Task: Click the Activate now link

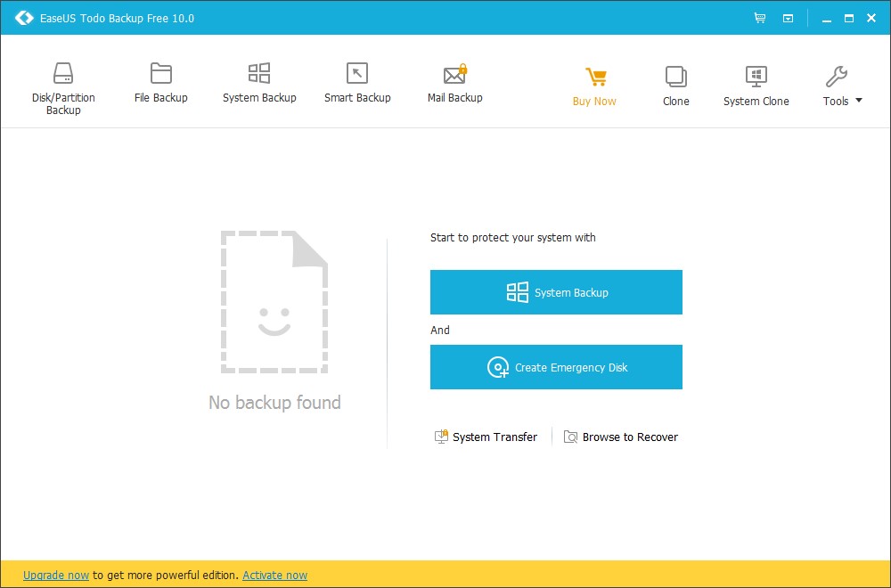Action: click(274, 576)
